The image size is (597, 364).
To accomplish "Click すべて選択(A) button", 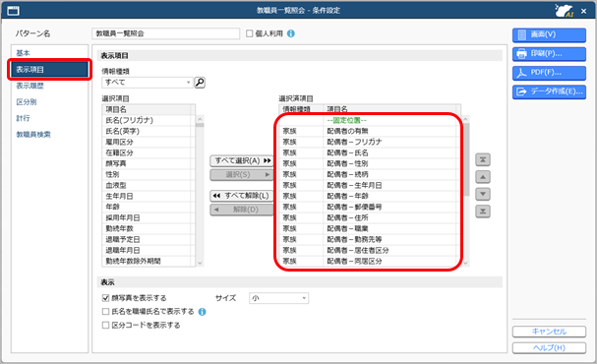I will point(242,160).
